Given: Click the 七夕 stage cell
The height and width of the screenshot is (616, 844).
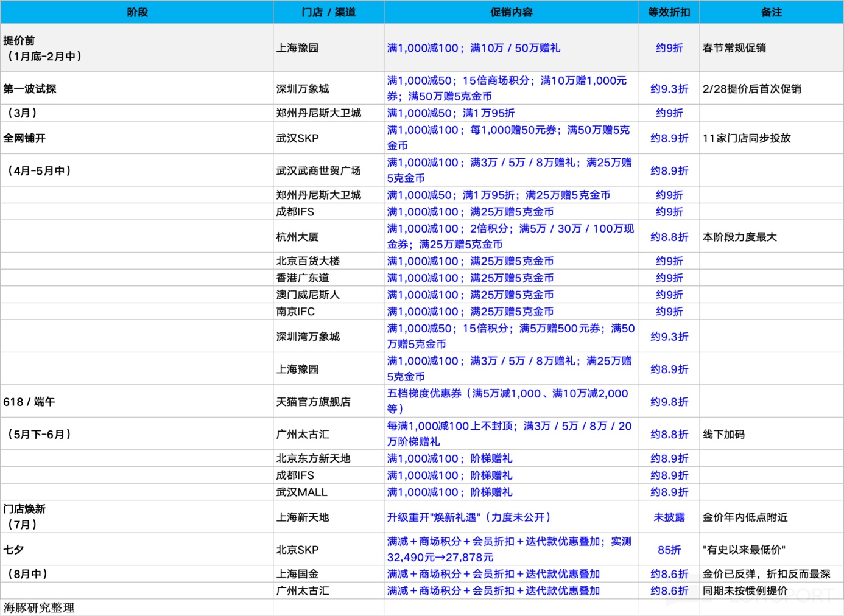Looking at the screenshot, I should [x=137, y=550].
